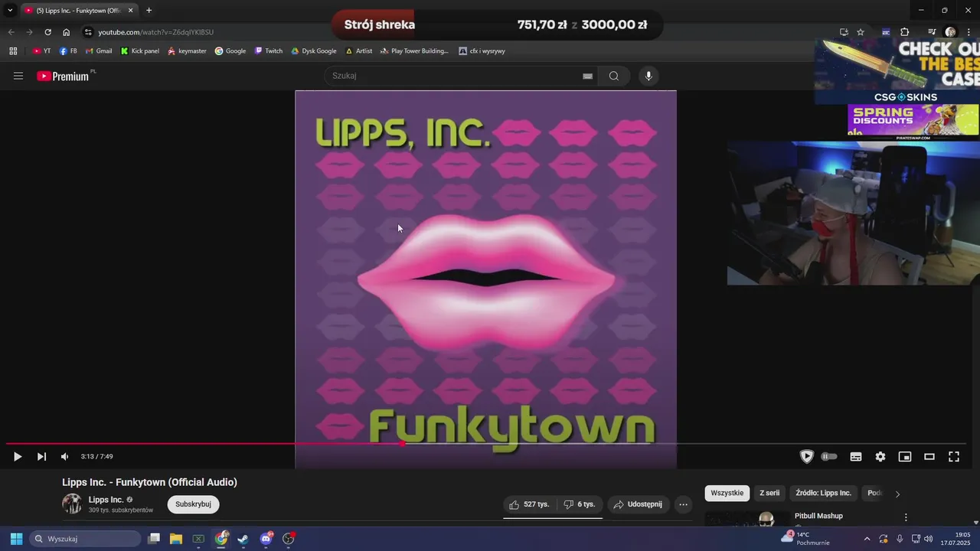Dislike the video with 6 tys.

coord(580,504)
